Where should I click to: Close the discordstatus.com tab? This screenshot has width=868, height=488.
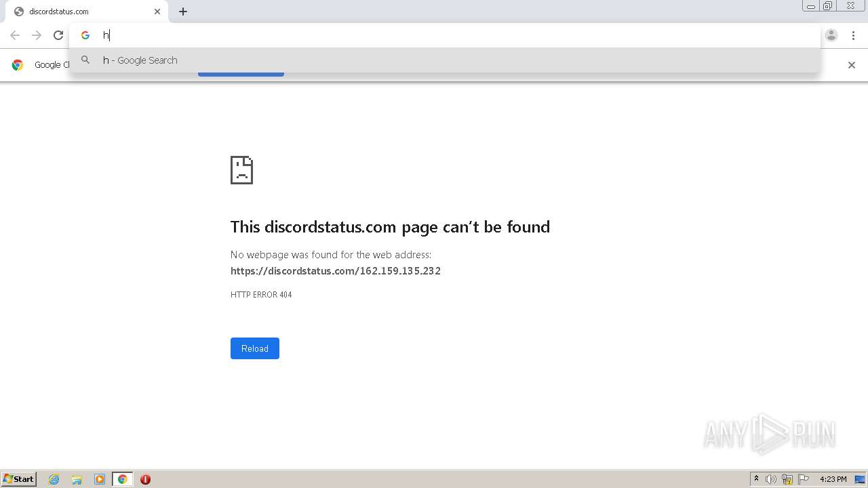[157, 12]
